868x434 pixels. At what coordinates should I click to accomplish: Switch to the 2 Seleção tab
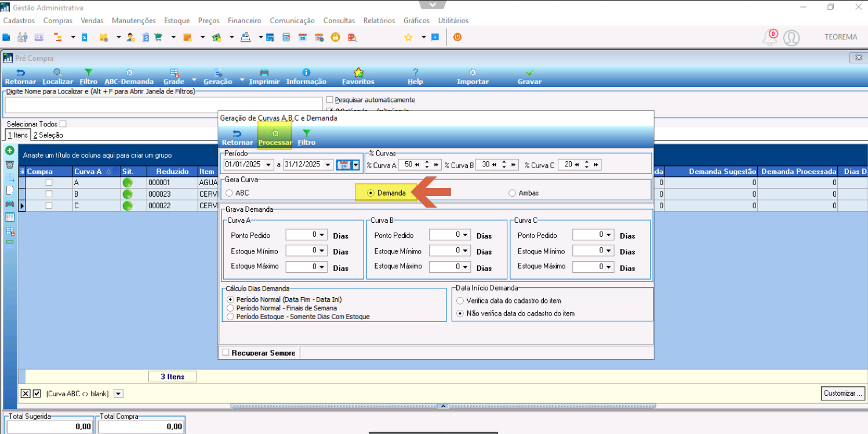(48, 135)
